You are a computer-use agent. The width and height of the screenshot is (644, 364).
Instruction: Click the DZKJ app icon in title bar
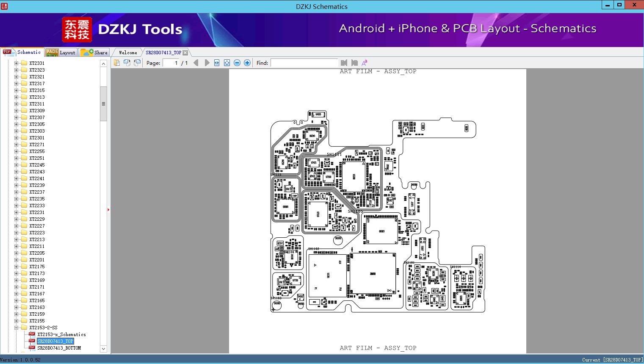pos(4,6)
